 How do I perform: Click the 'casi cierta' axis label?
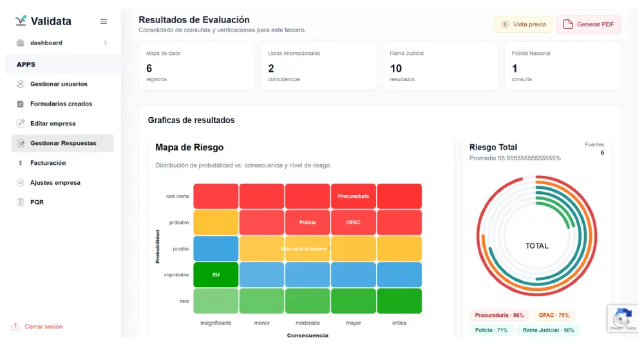[x=178, y=196]
